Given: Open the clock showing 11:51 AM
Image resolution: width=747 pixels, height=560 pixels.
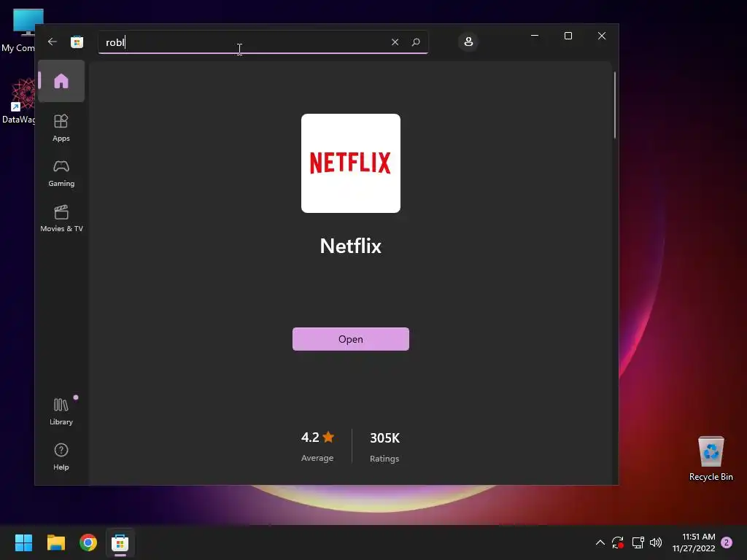Looking at the screenshot, I should [x=694, y=542].
